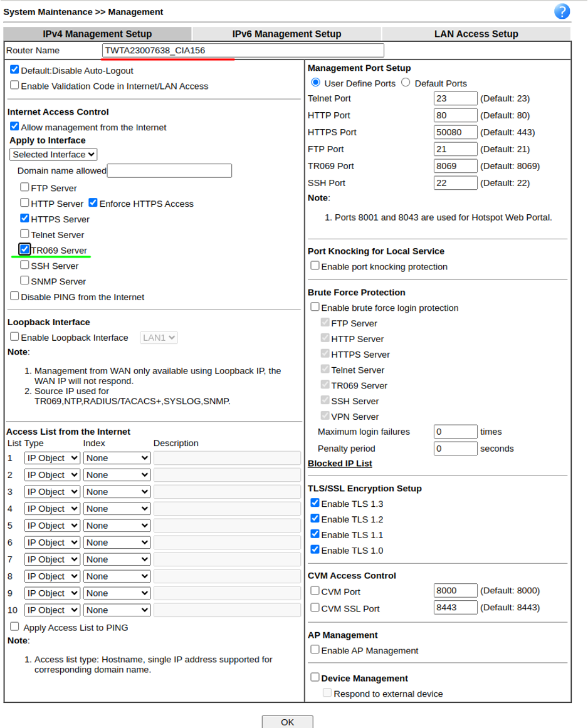Uncheck Enable TLS 1.0
The image size is (588, 728).
pos(315,549)
